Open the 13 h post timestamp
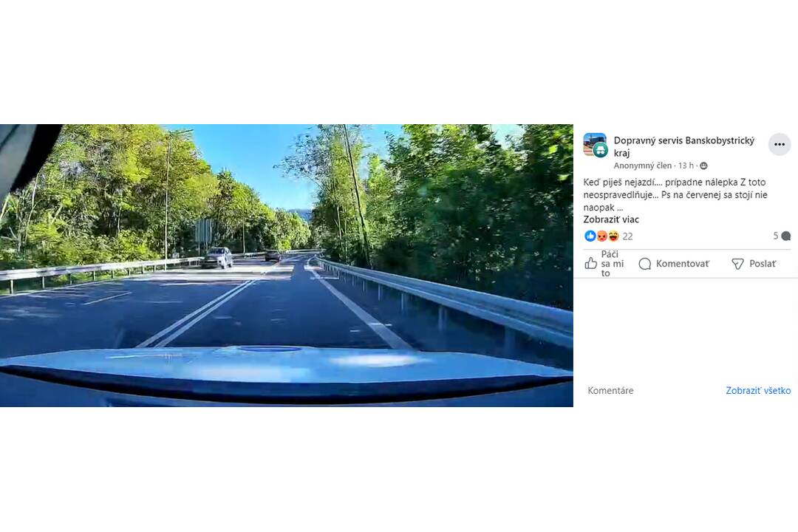The image size is (798, 532). point(686,166)
